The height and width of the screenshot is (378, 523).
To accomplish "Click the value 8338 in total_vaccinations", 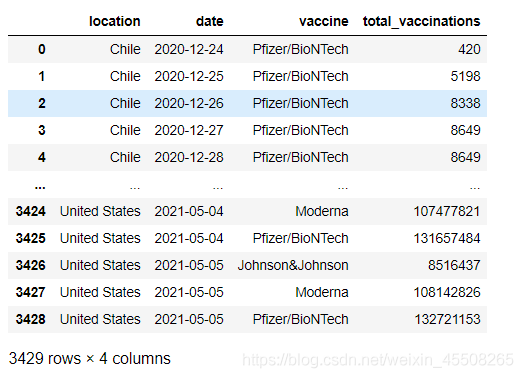I will (x=465, y=103).
